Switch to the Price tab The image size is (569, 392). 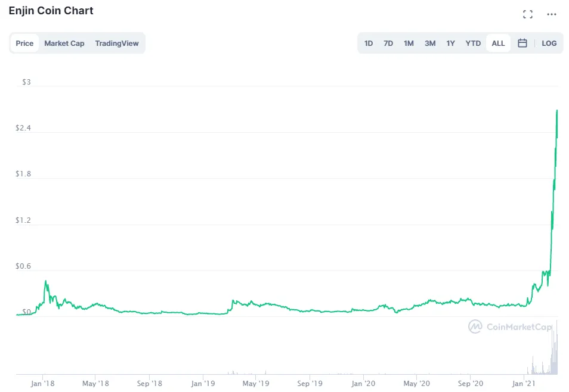coord(24,43)
